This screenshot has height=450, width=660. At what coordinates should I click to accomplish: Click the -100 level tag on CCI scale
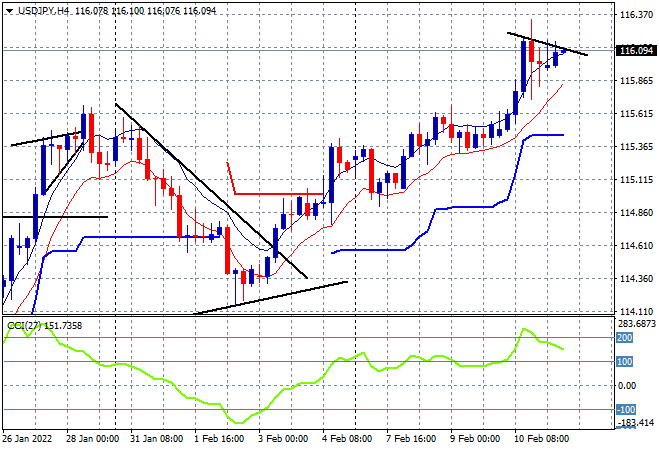[626, 410]
